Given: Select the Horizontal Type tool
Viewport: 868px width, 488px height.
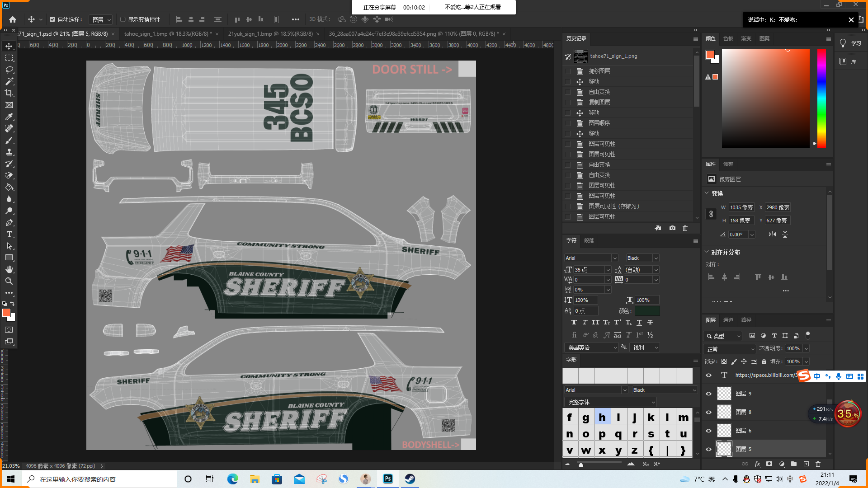Looking at the screenshot, I should click(x=9, y=234).
